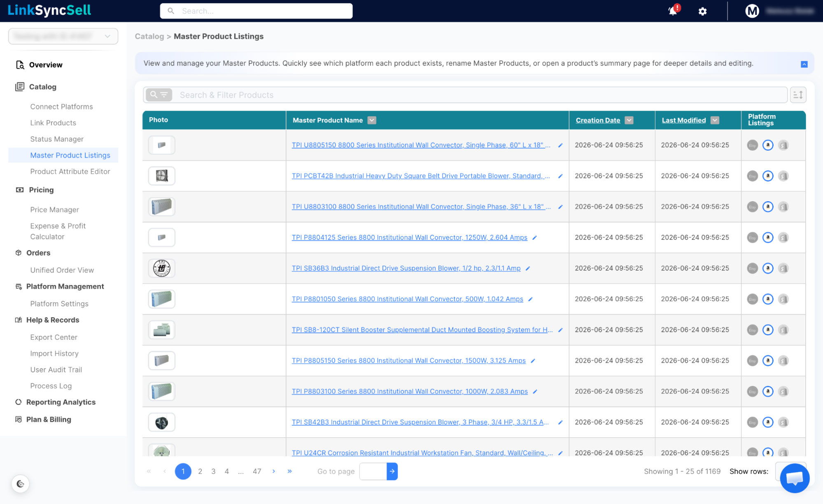Open TPI P8805150 Series 8800 product link
Screen dimensions: 823x504
click(x=409, y=360)
